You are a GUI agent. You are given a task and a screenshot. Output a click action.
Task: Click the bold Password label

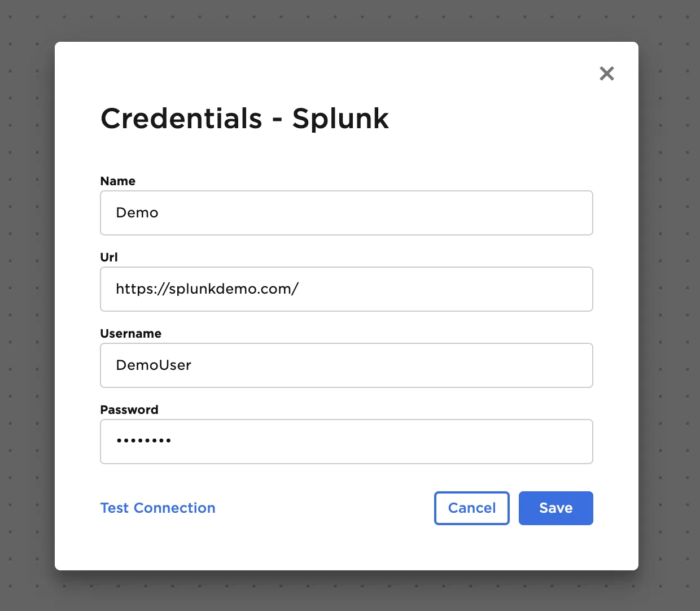[129, 410]
